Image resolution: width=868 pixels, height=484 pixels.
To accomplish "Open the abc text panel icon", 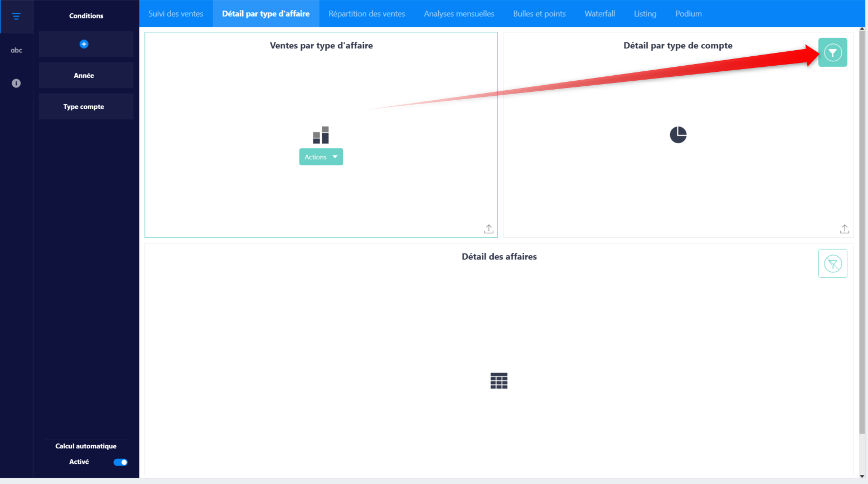I will coord(16,50).
